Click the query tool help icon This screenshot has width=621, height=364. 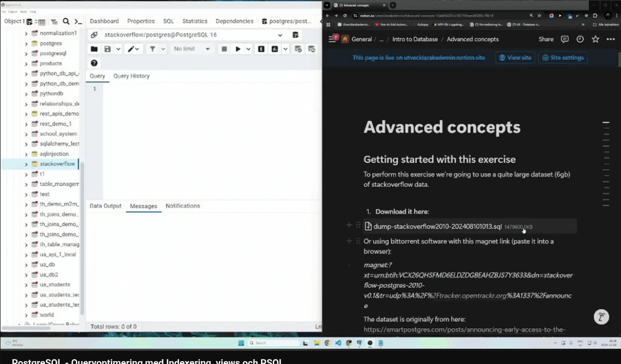coord(94,63)
